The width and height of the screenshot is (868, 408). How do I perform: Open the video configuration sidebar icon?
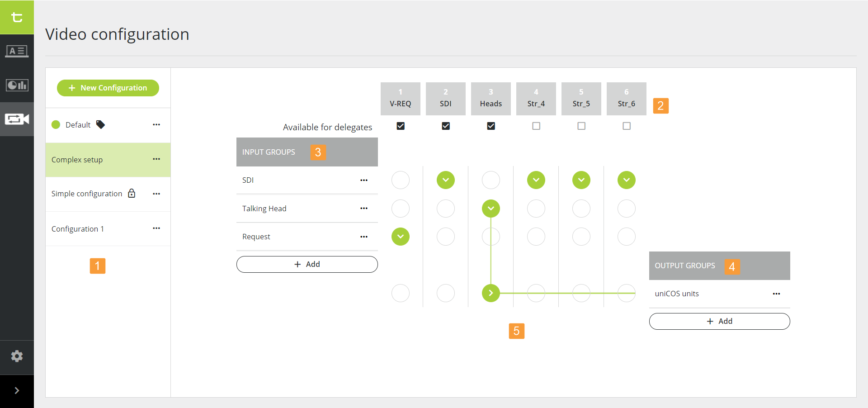click(x=17, y=119)
